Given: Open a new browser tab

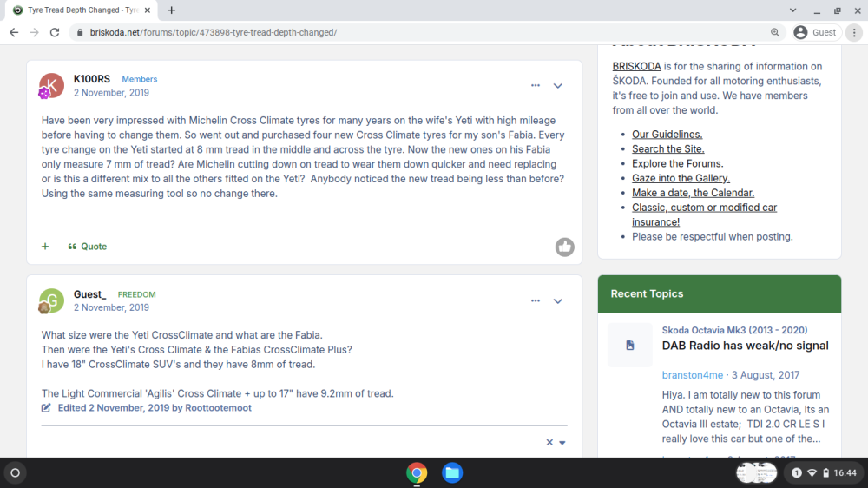Looking at the screenshot, I should click(x=172, y=10).
